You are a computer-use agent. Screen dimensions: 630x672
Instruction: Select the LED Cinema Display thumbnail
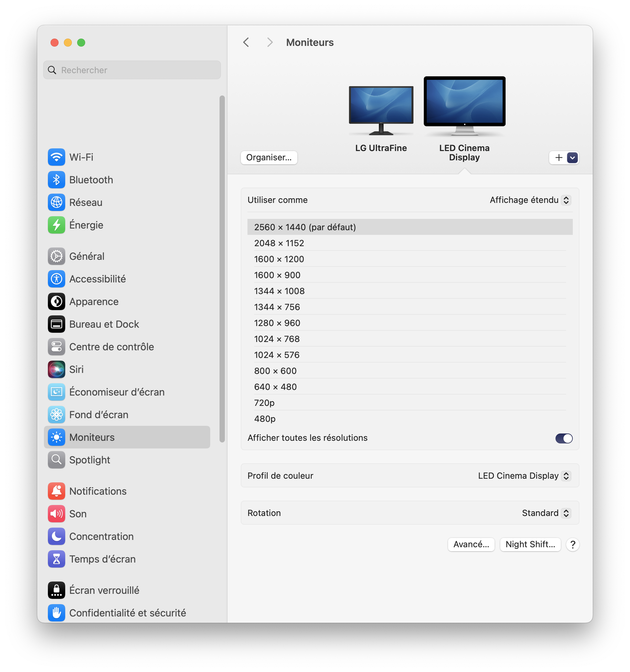pos(464,106)
